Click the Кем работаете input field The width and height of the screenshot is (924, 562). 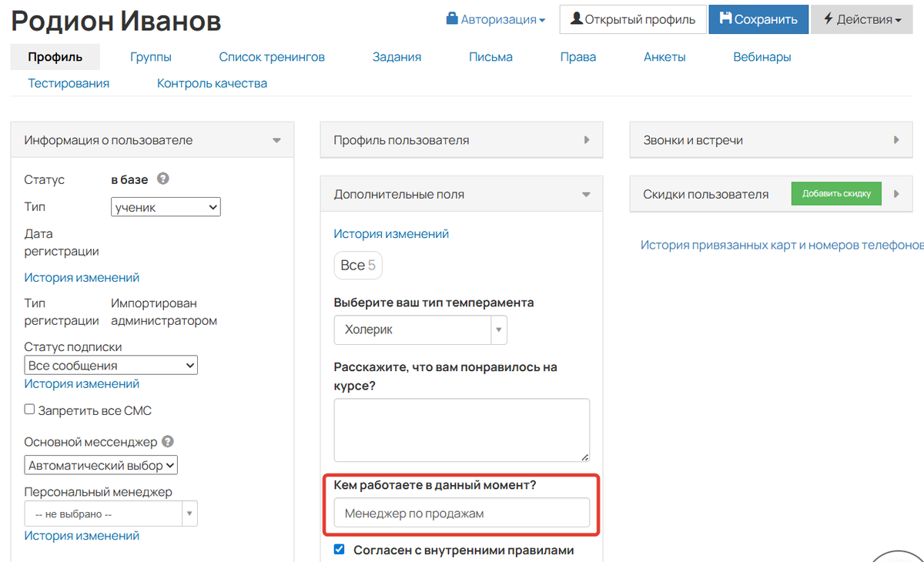point(460,512)
